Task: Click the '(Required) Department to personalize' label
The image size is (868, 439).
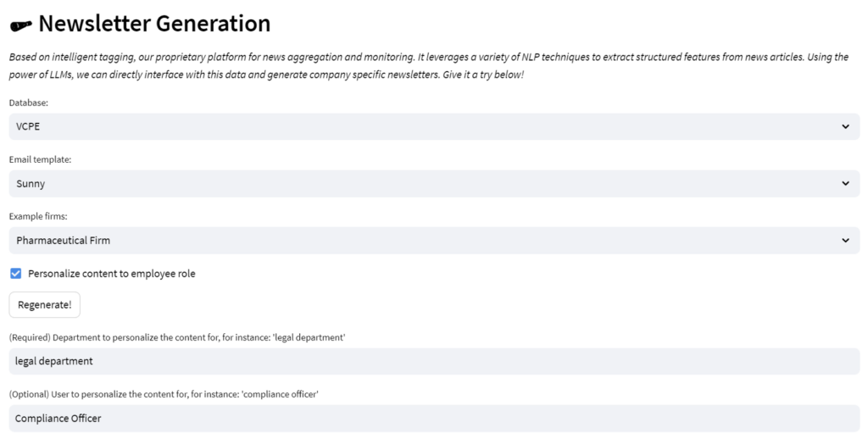Action: point(177,337)
